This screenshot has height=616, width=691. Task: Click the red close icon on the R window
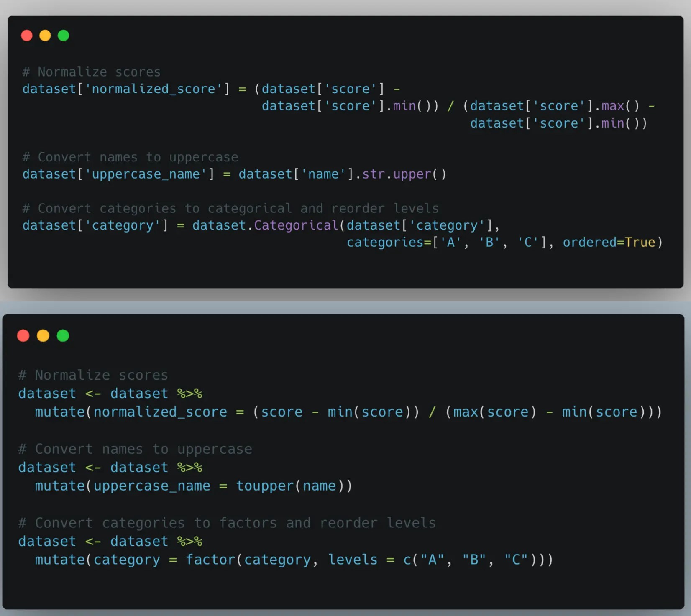point(23,335)
